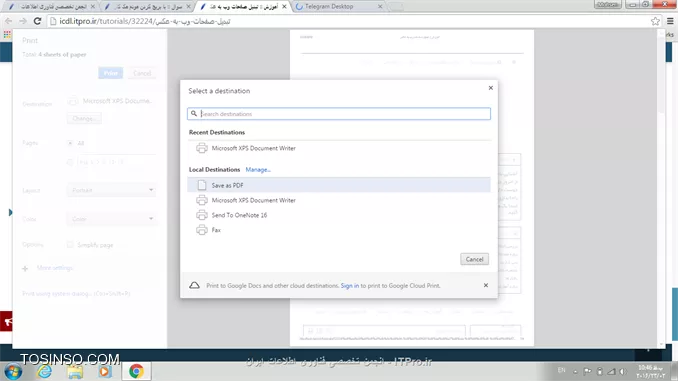The height and width of the screenshot is (381, 678).
Task: Click Cancel in the print panel
Action: 142,73
